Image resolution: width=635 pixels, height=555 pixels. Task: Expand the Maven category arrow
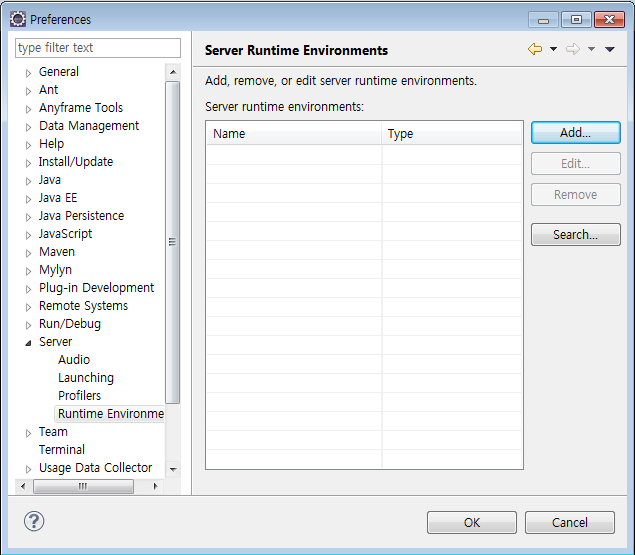(28, 252)
